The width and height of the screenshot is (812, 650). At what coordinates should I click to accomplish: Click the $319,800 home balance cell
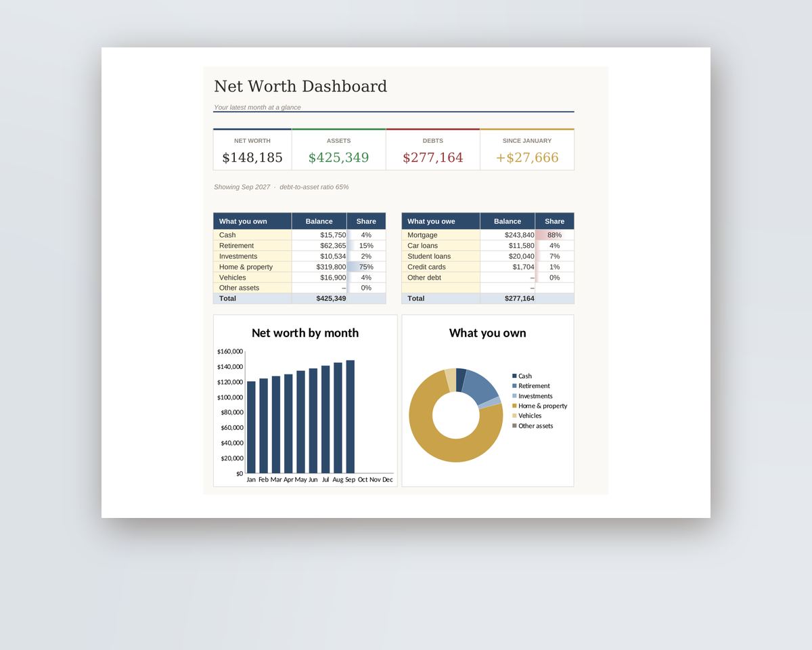319,267
